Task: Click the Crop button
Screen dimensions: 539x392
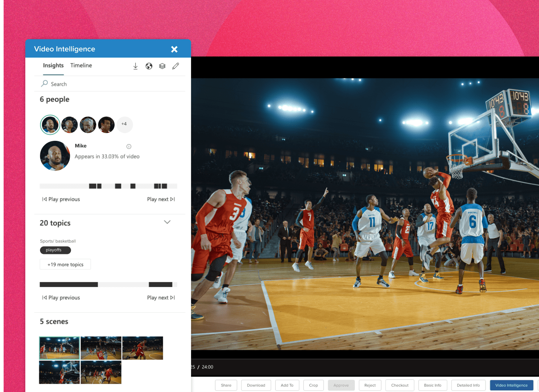Action: [314, 385]
